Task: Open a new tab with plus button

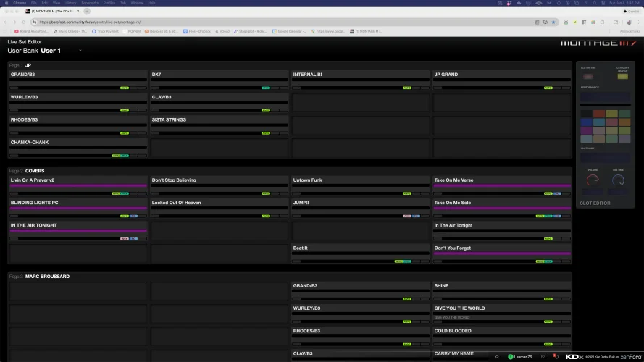Action: coord(87,11)
